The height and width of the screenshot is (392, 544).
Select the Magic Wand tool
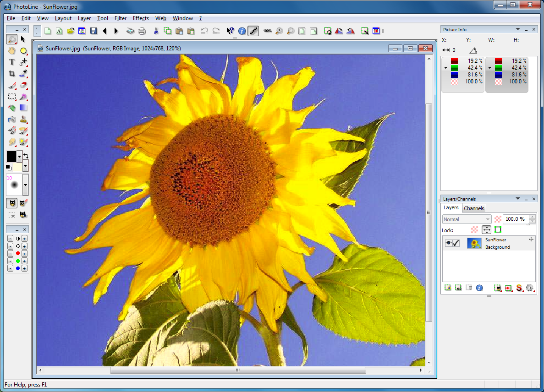click(x=23, y=96)
